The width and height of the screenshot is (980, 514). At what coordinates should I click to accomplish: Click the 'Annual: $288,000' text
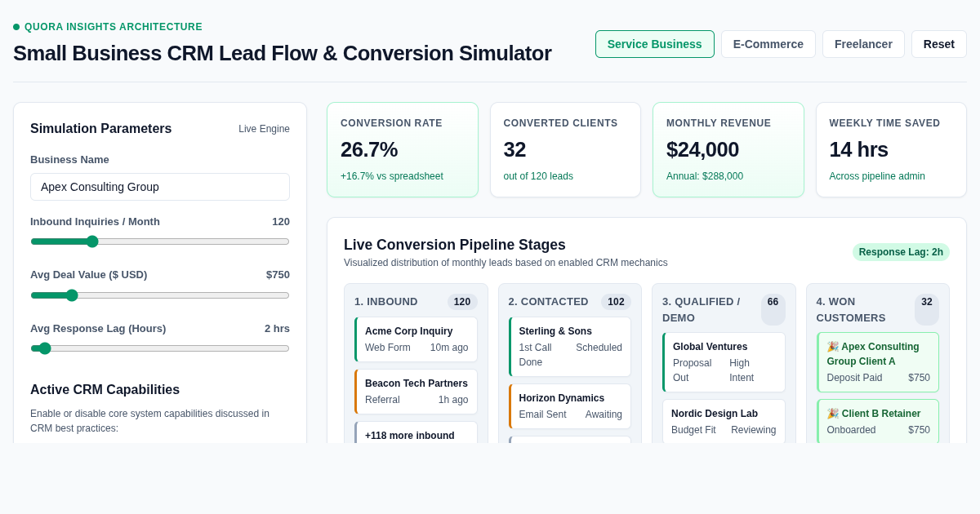pos(705,176)
